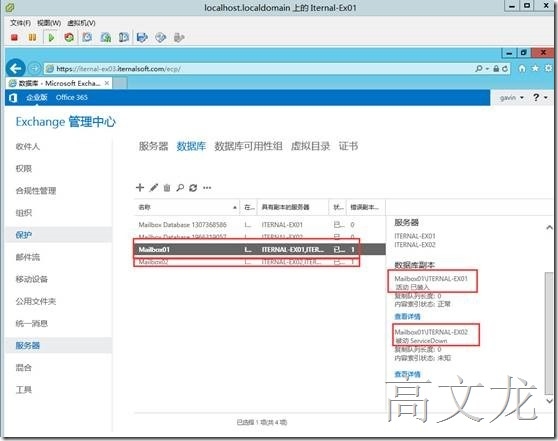
Task: Open browser tools gear icon
Action: pyautogui.click(x=549, y=68)
